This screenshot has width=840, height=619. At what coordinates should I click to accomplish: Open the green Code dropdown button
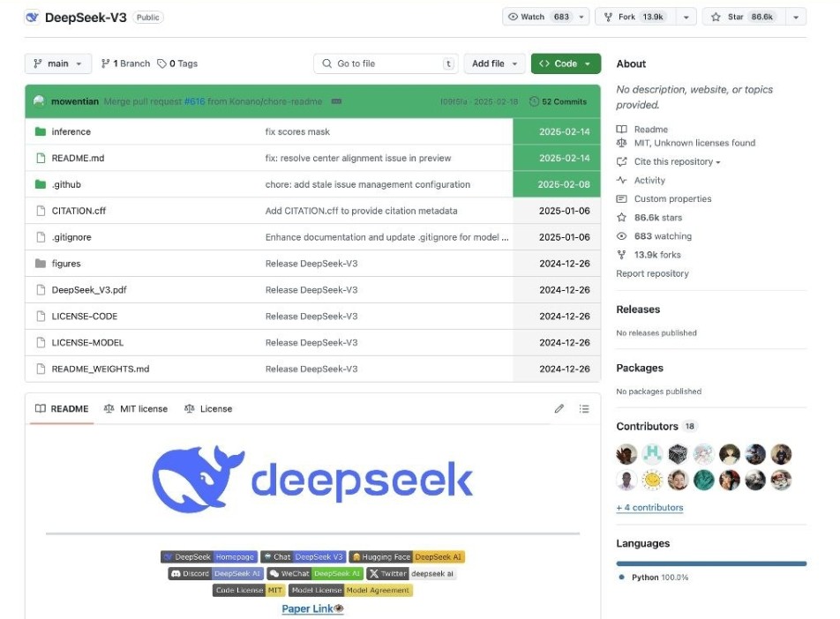566,63
